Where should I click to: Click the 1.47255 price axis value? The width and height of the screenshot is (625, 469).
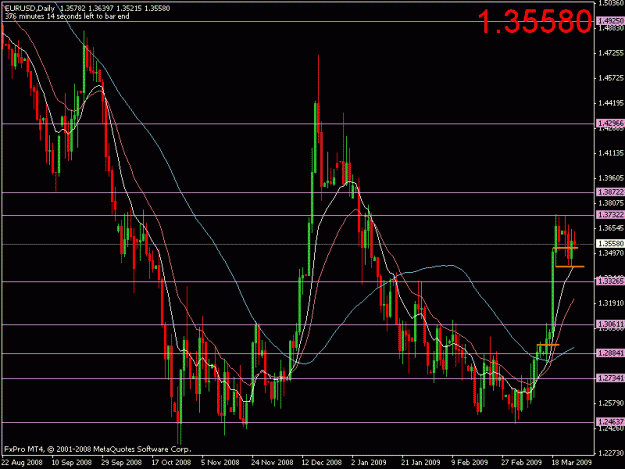611,53
